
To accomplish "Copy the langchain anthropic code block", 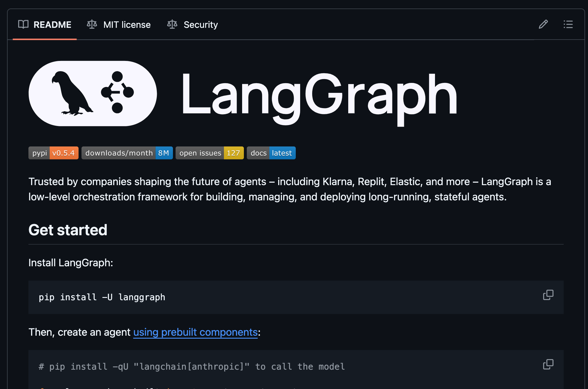I will coord(548,364).
